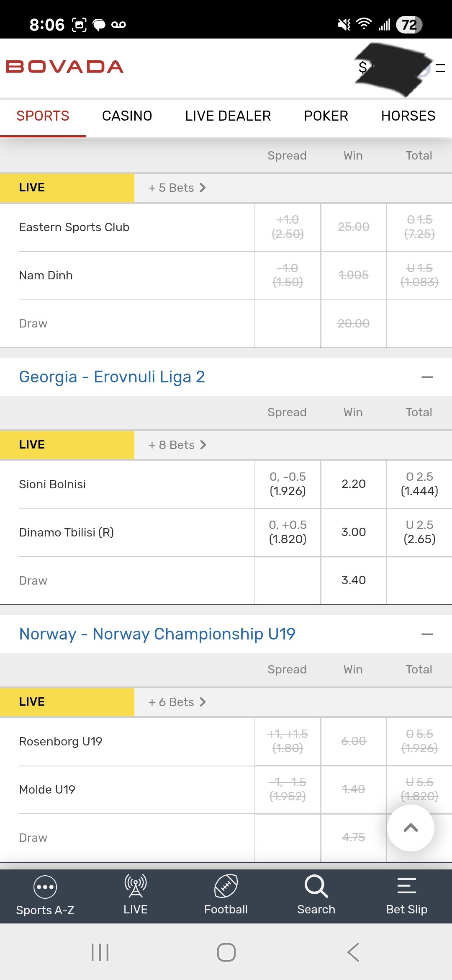Open the Football section icon
This screenshot has width=452, height=980.
226,886
